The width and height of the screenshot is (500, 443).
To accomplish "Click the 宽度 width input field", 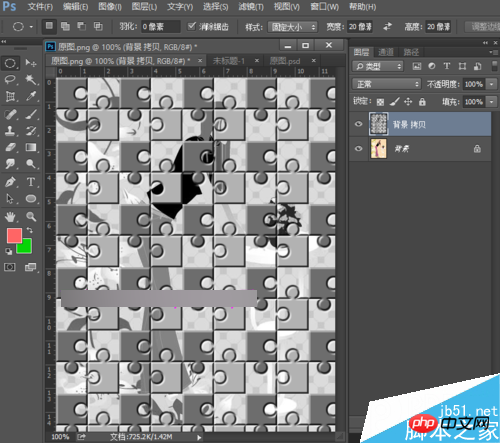I will (x=360, y=27).
